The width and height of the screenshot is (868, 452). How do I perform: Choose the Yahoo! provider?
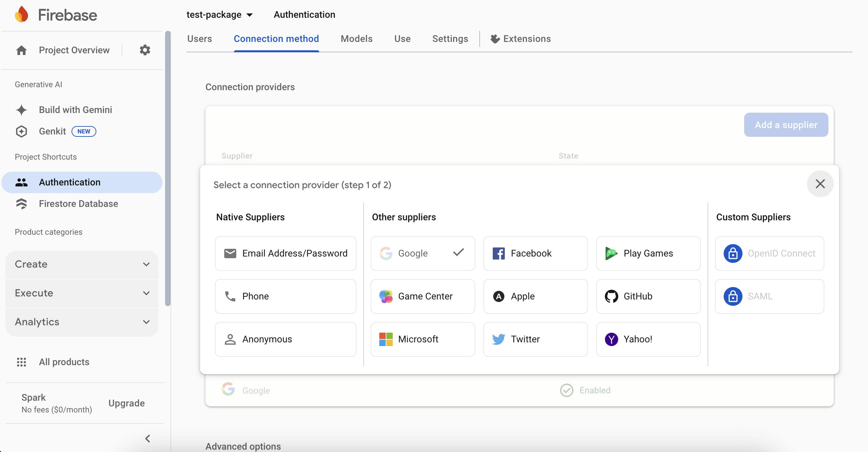(x=648, y=339)
